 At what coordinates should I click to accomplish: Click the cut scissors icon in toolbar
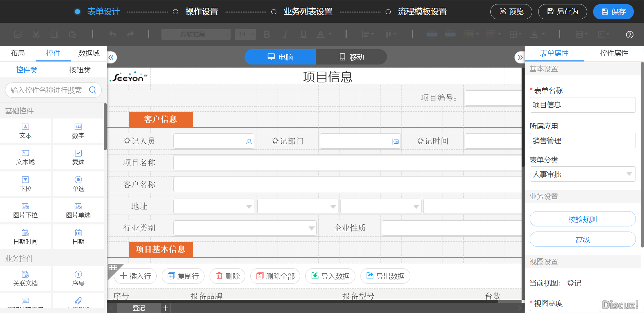[x=36, y=34]
